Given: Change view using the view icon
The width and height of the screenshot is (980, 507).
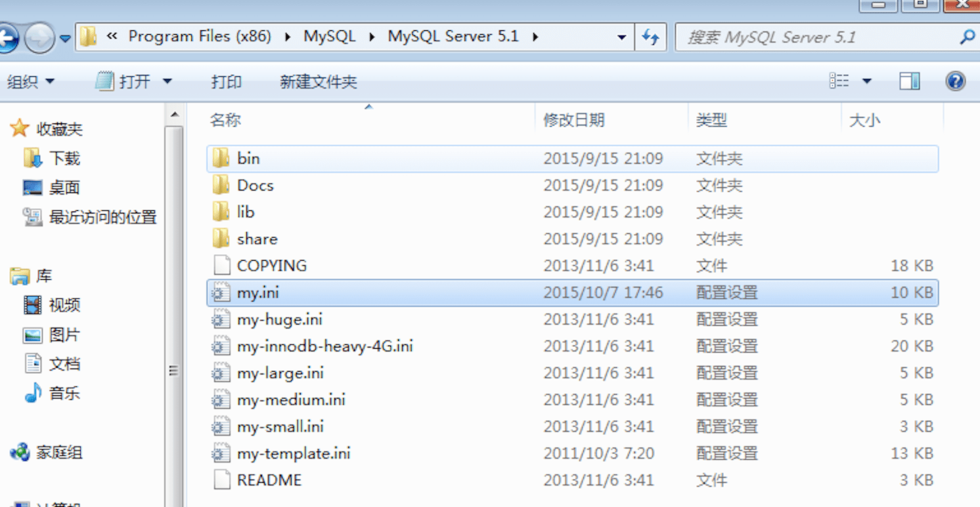Looking at the screenshot, I should point(839,81).
